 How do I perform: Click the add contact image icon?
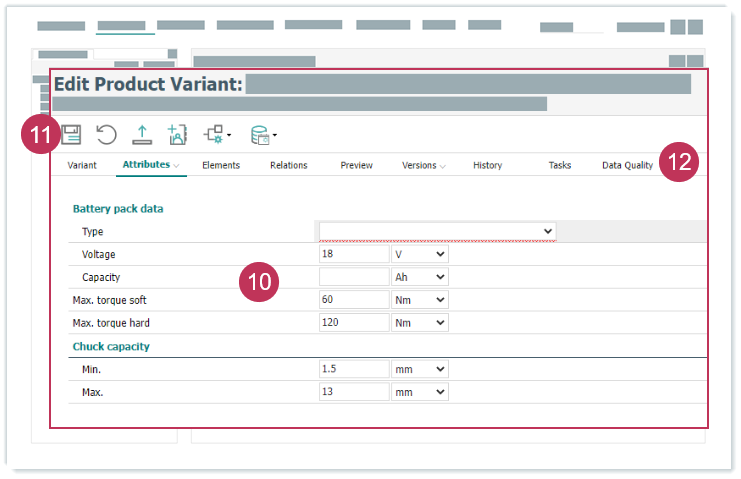pos(177,134)
